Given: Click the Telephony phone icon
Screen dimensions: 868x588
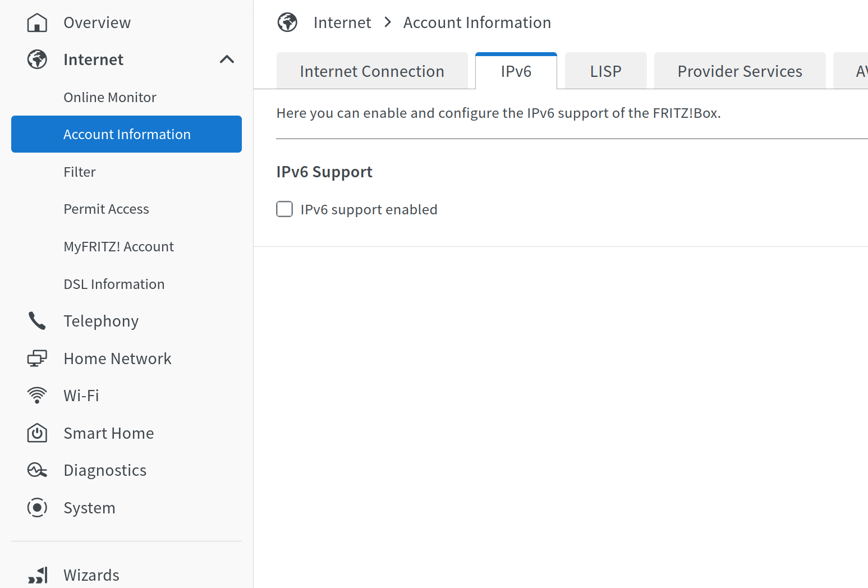Looking at the screenshot, I should pyautogui.click(x=37, y=320).
